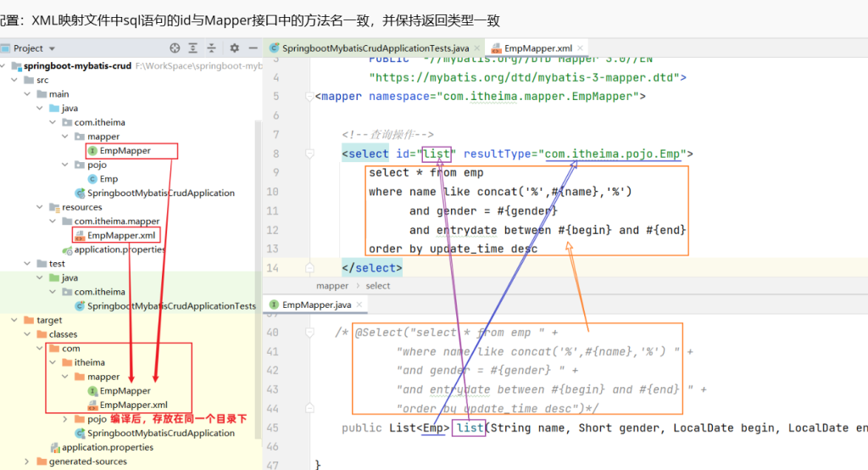The image size is (868, 470).
Task: Collapse the target folder
Action: [14, 321]
